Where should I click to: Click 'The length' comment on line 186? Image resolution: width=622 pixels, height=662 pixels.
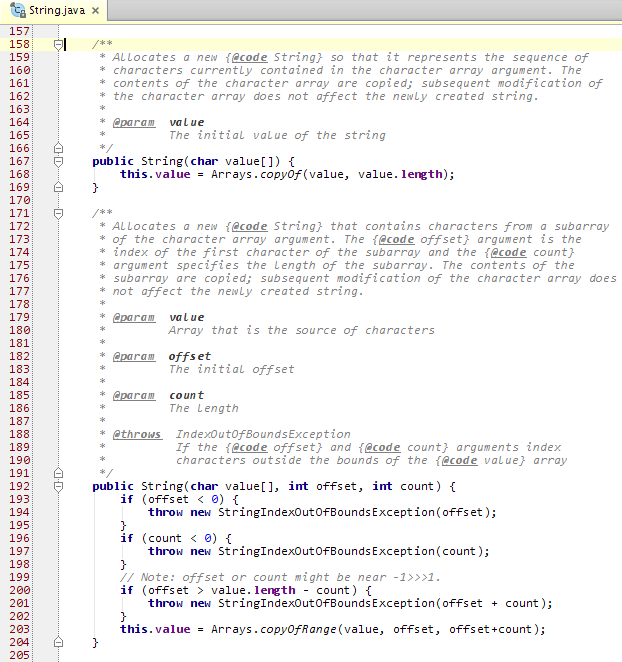click(x=204, y=408)
